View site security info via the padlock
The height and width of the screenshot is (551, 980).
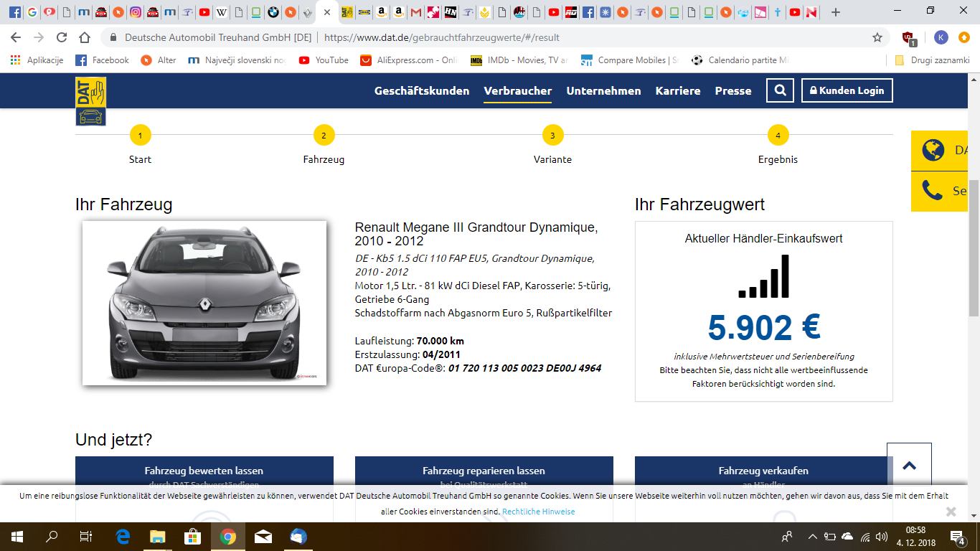coord(113,37)
